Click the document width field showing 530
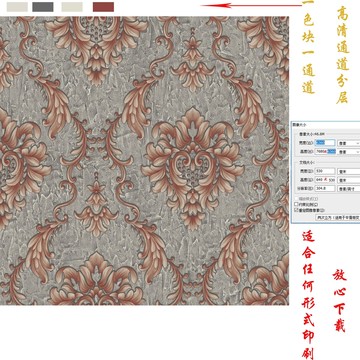Image resolution: width=360 pixels, height=360 pixels. coord(325,171)
